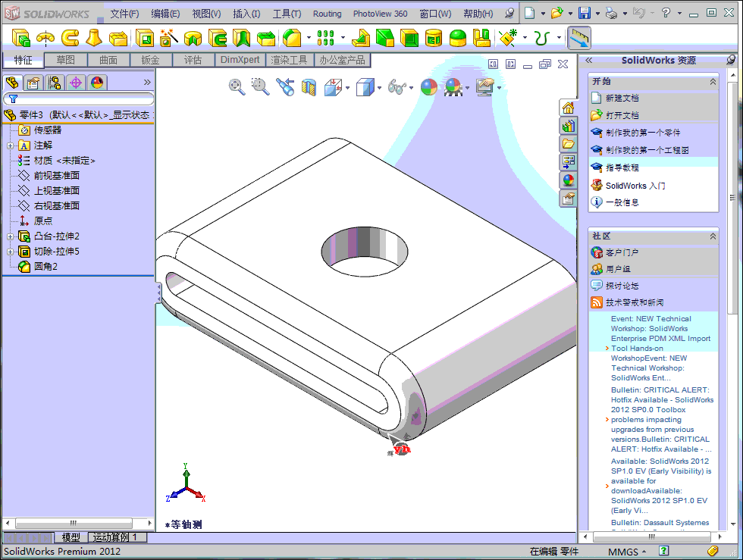Open the PropertyManager tab icon
The image size is (743, 560).
(33, 83)
